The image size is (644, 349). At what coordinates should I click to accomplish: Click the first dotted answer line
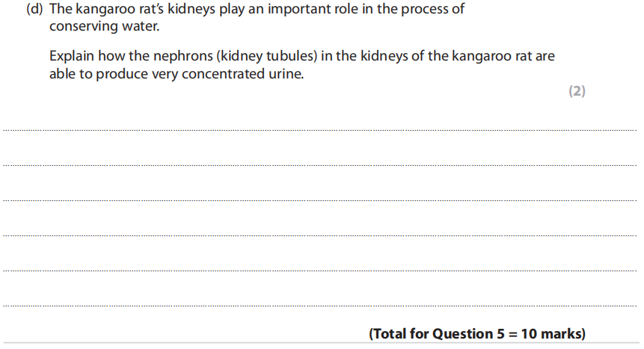[x=322, y=130]
